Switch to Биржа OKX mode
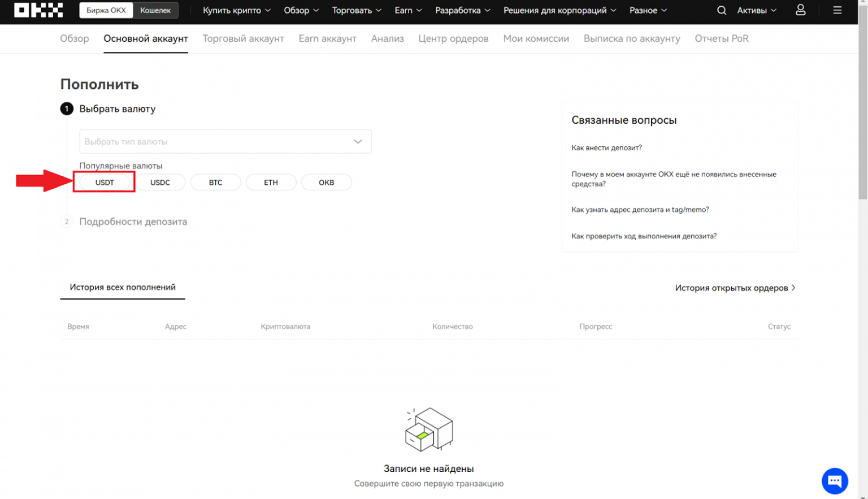The image size is (868, 499). point(106,10)
